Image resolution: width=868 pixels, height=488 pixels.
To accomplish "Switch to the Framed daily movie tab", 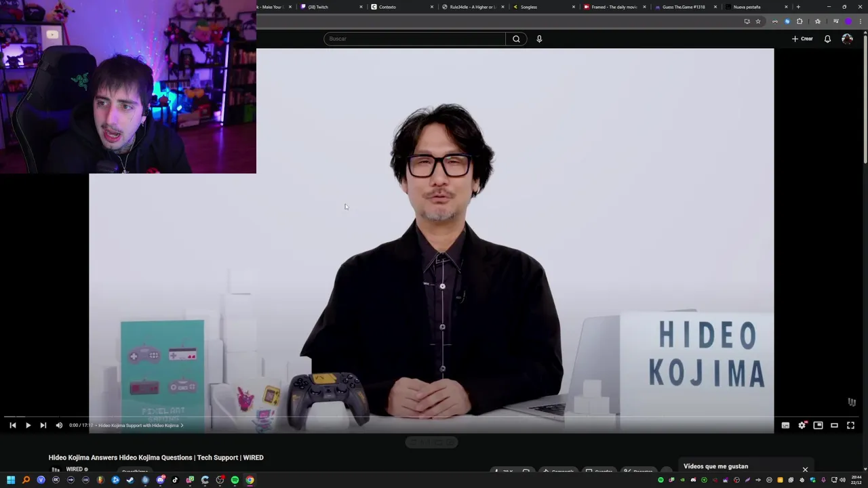I will pyautogui.click(x=614, y=7).
